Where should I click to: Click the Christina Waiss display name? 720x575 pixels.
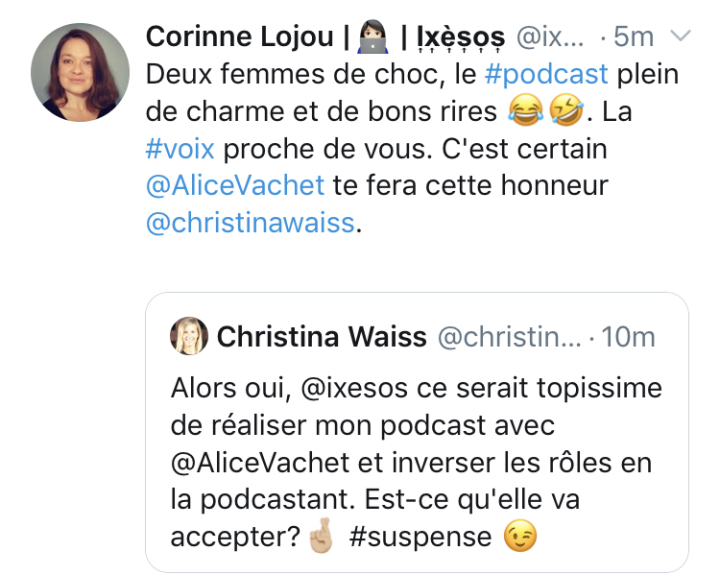(321, 336)
